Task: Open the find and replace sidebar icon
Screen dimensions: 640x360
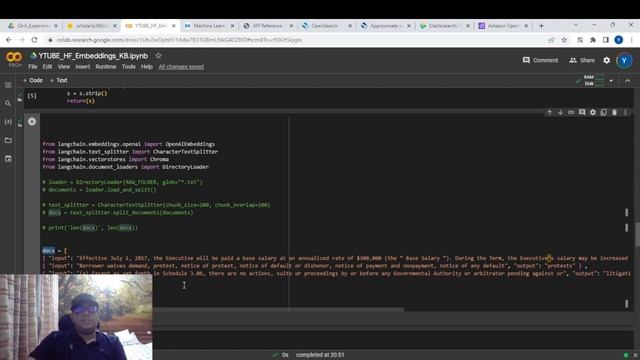Action: [8, 103]
